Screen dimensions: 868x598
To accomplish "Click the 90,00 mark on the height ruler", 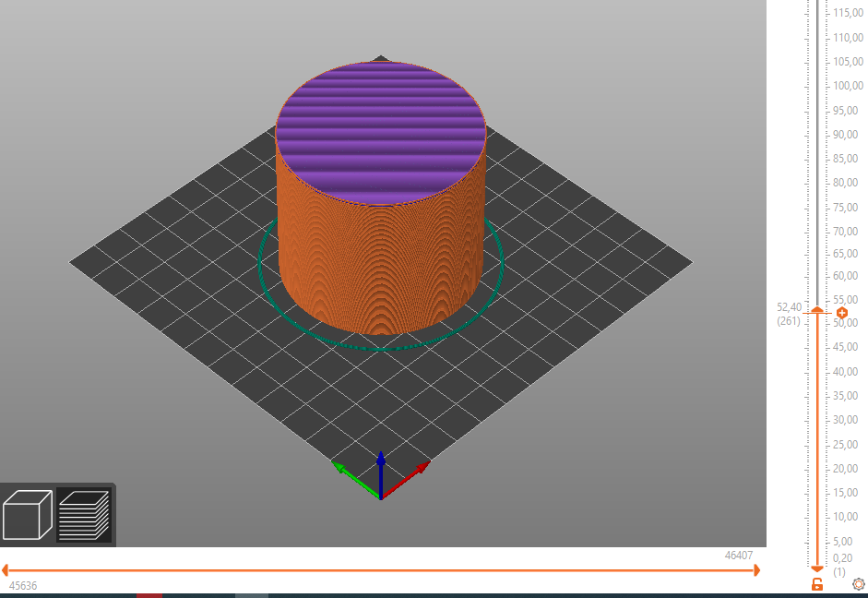I will (x=845, y=135).
